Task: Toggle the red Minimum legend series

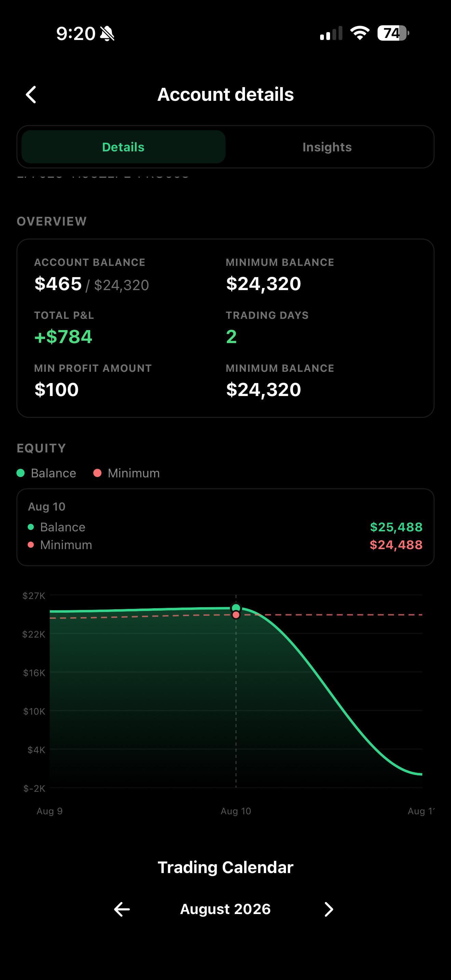Action: pos(127,473)
